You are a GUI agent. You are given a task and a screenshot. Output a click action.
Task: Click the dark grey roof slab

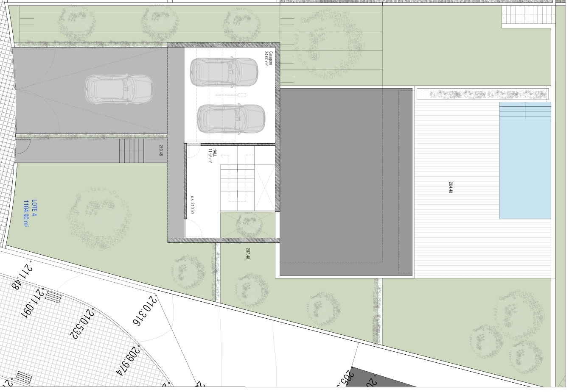pos(346,182)
